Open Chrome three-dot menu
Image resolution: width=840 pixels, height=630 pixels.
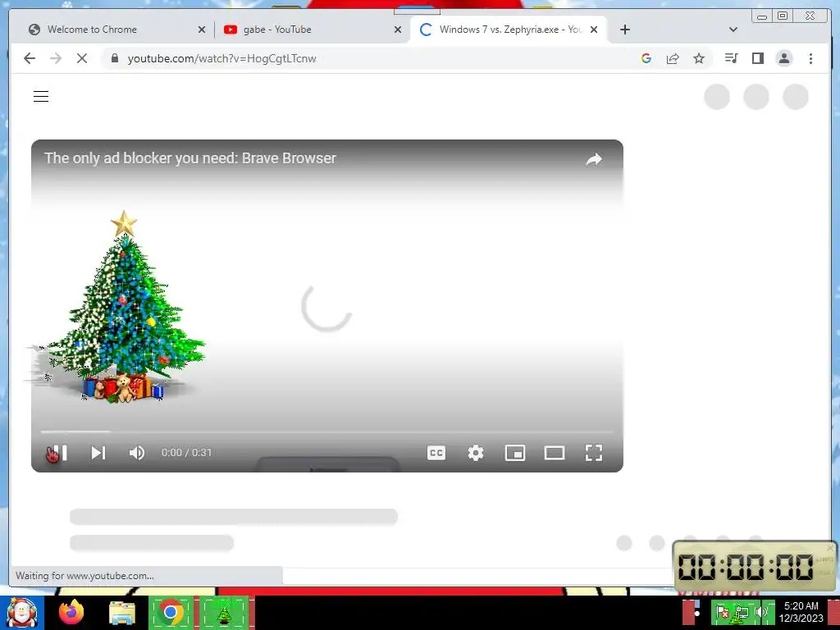(810, 58)
